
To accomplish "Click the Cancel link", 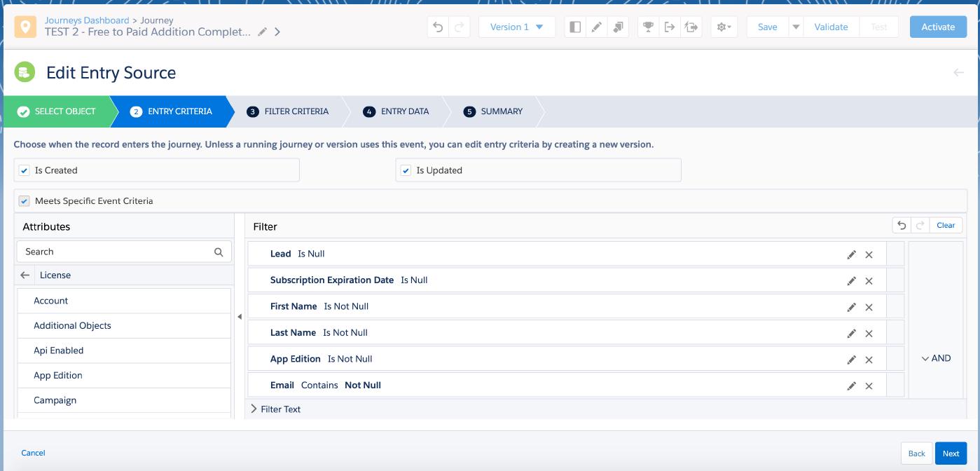I will 33,453.
